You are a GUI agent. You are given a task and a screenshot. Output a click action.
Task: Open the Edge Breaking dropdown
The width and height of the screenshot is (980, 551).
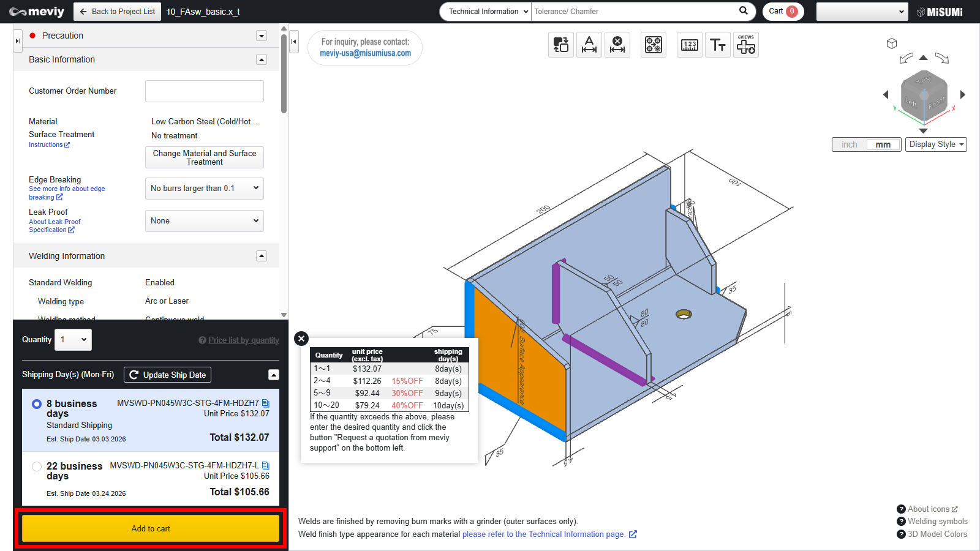(204, 189)
